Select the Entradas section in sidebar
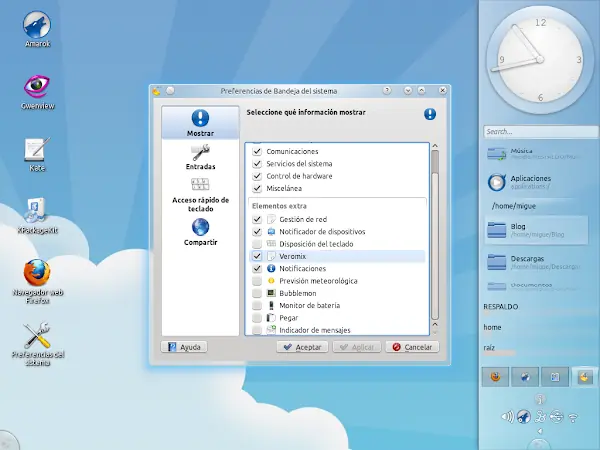This screenshot has height=450, width=600. coord(200,157)
